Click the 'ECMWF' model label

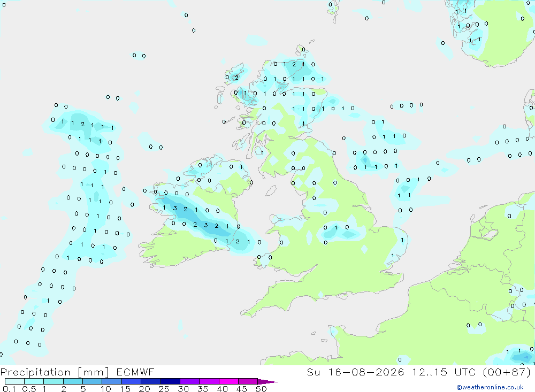point(135,372)
